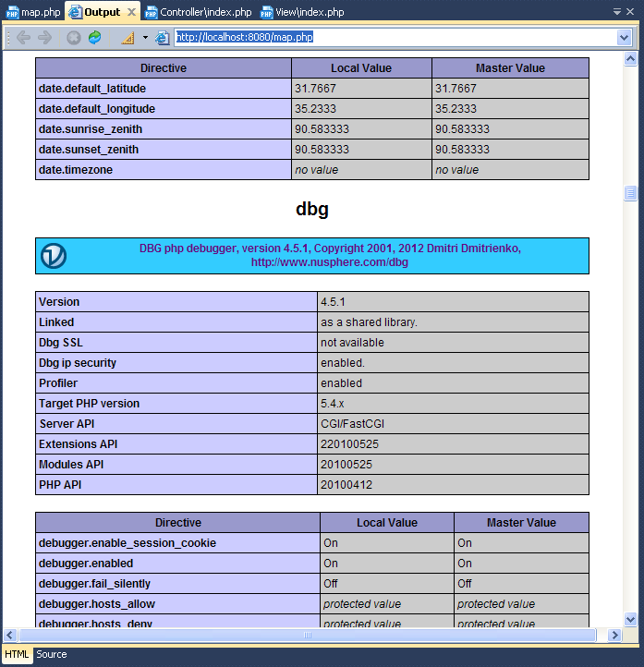Click the Internet Explorer page icon beside URL
This screenshot has height=667, width=644.
[162, 38]
